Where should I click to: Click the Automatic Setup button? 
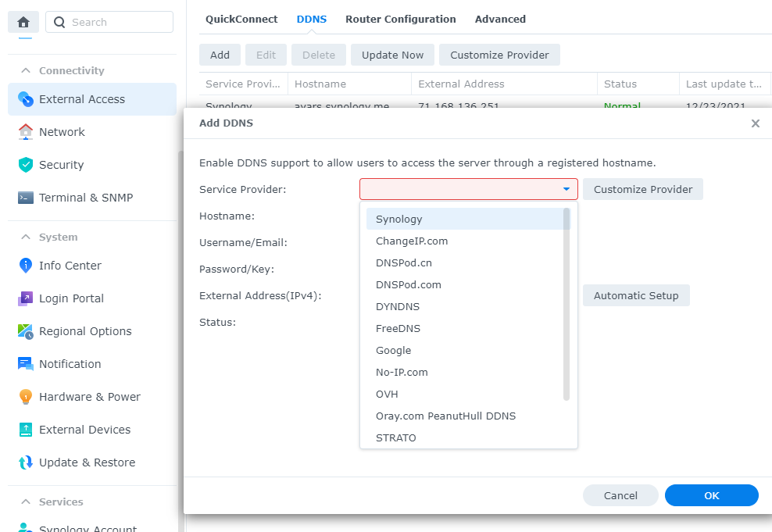click(x=636, y=295)
